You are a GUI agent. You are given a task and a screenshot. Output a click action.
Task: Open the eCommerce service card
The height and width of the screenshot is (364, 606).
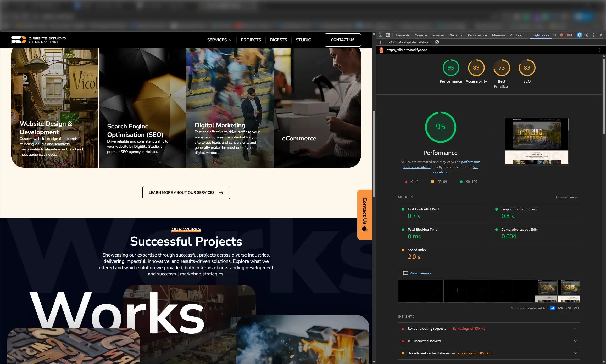(317, 108)
